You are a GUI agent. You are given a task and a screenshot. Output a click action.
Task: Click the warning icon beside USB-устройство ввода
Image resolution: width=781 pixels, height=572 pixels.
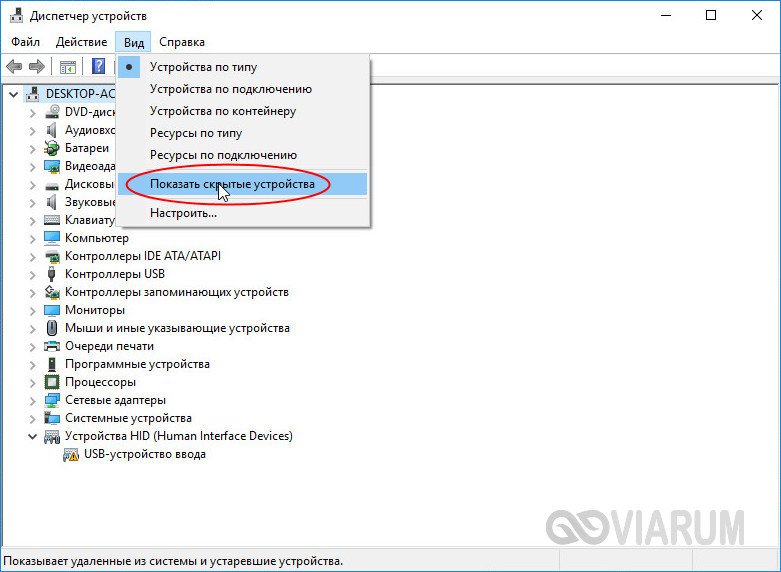point(71,455)
